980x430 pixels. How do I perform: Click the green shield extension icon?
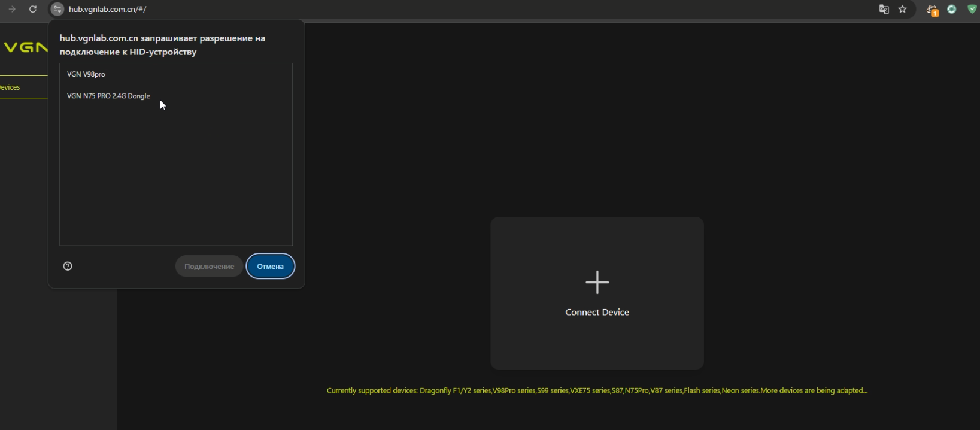(x=972, y=9)
